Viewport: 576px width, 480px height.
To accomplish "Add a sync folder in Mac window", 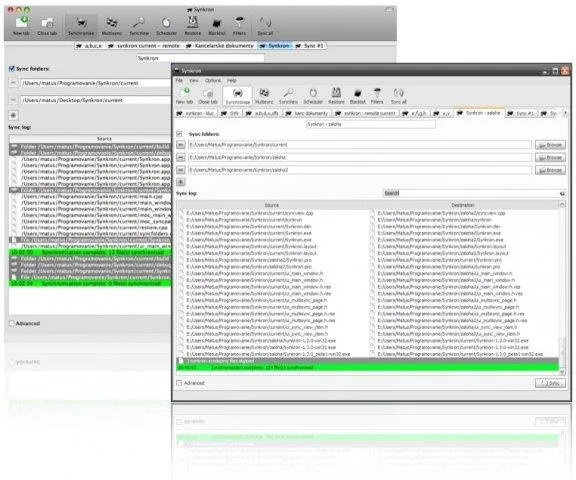I will click(x=13, y=115).
